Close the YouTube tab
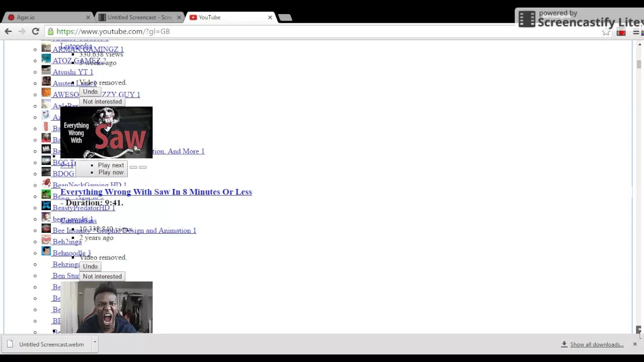This screenshot has height=362, width=644. [270, 17]
